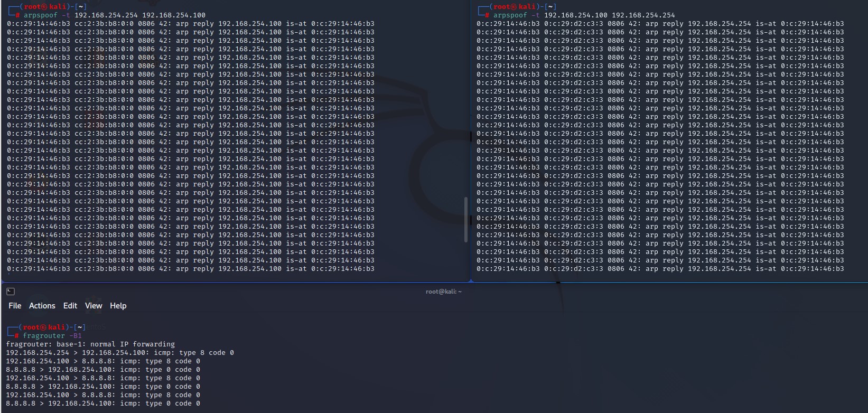
Task: Click the 'arpspoof -t 192.168.254.254 192.168.254.100' command
Action: tap(115, 15)
